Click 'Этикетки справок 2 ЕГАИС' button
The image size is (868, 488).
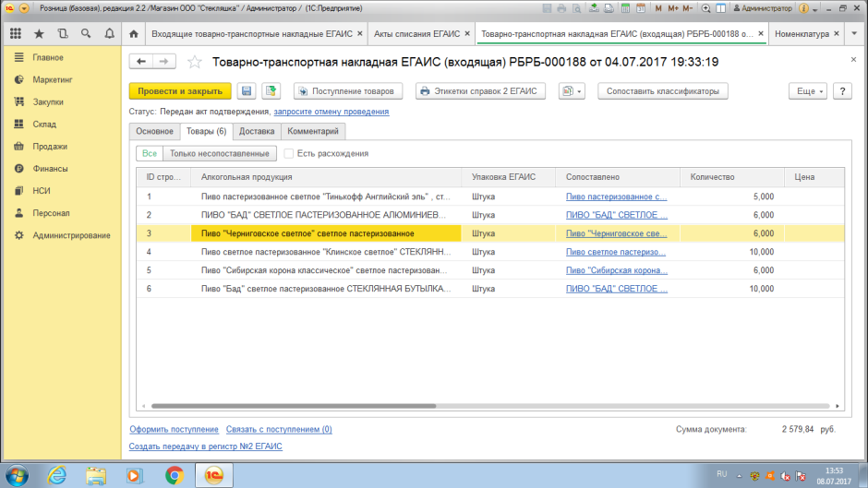[480, 91]
